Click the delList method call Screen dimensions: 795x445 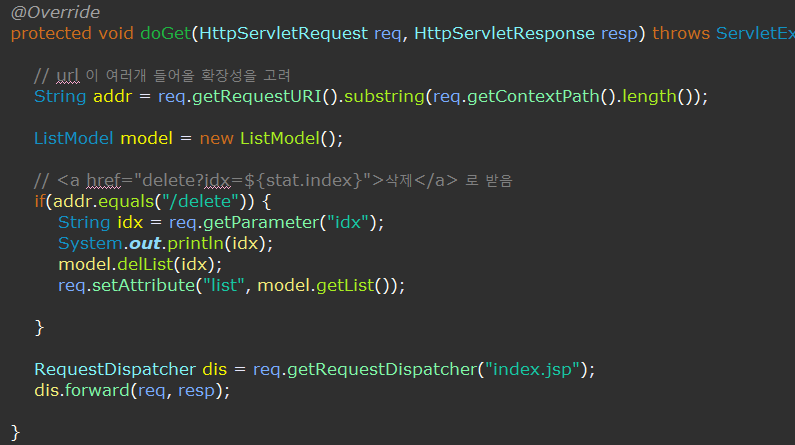146,265
